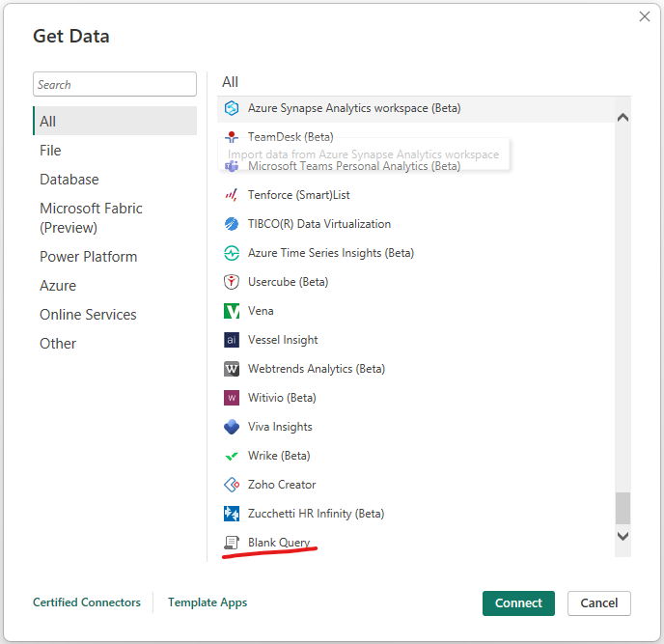The height and width of the screenshot is (644, 664).
Task: Click the Azure Time Series Insights icon
Action: pyautogui.click(x=232, y=253)
